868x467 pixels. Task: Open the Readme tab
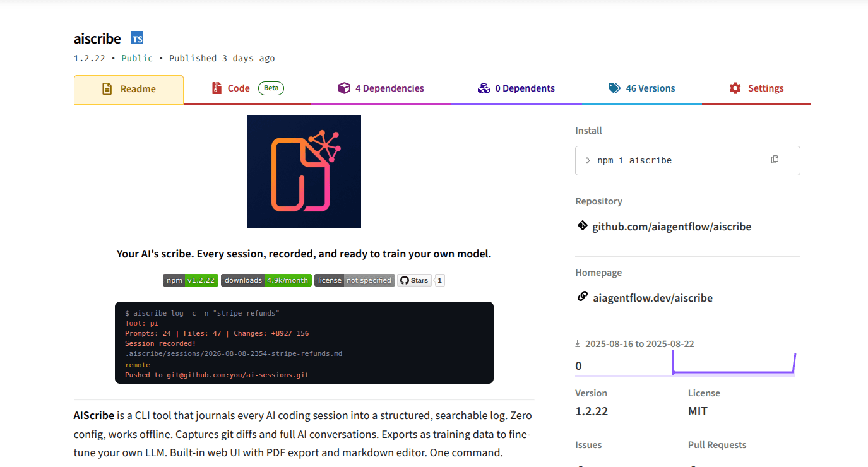(129, 89)
